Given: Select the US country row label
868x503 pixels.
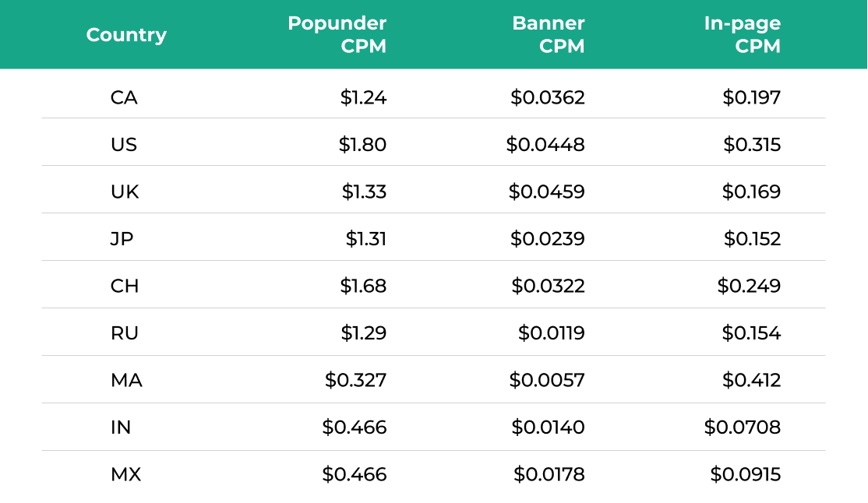Looking at the screenshot, I should click(x=124, y=145).
